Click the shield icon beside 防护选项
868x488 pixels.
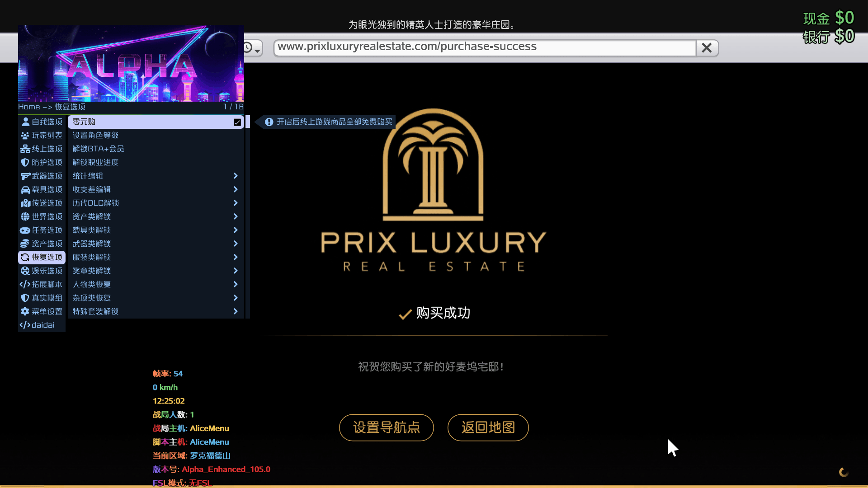pos(25,162)
